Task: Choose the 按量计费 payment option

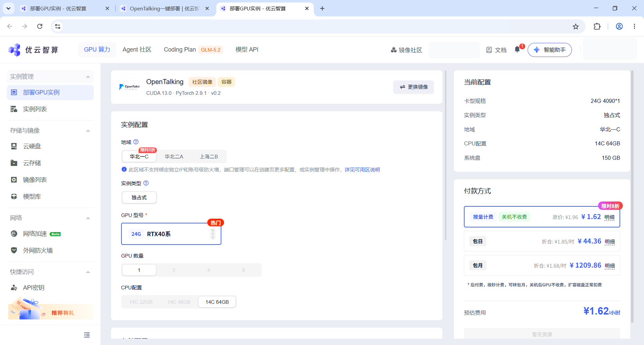Action: 542,217
